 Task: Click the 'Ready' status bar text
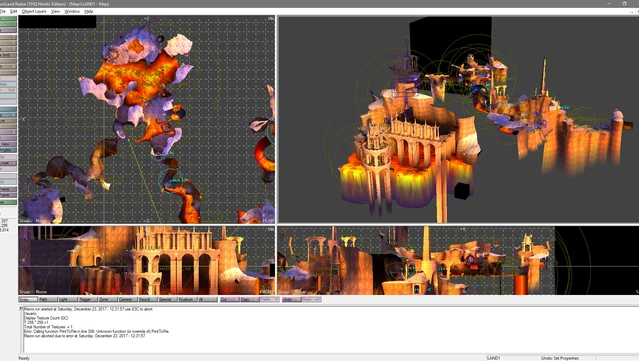click(24, 358)
